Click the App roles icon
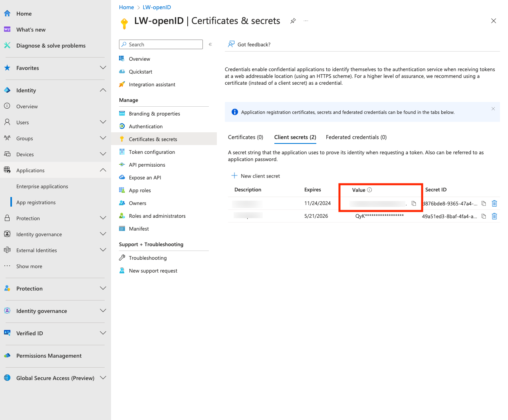Viewport: 508px width, 420px height. click(x=122, y=190)
